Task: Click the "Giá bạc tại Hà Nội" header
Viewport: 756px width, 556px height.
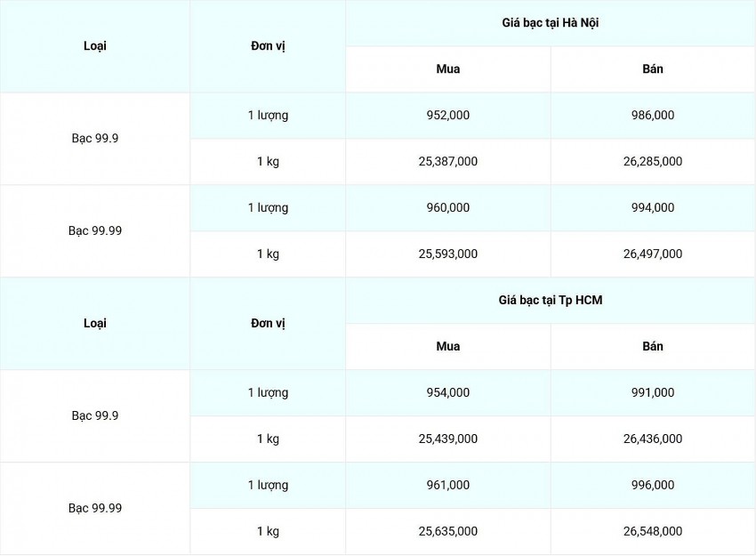Action: click(x=550, y=23)
